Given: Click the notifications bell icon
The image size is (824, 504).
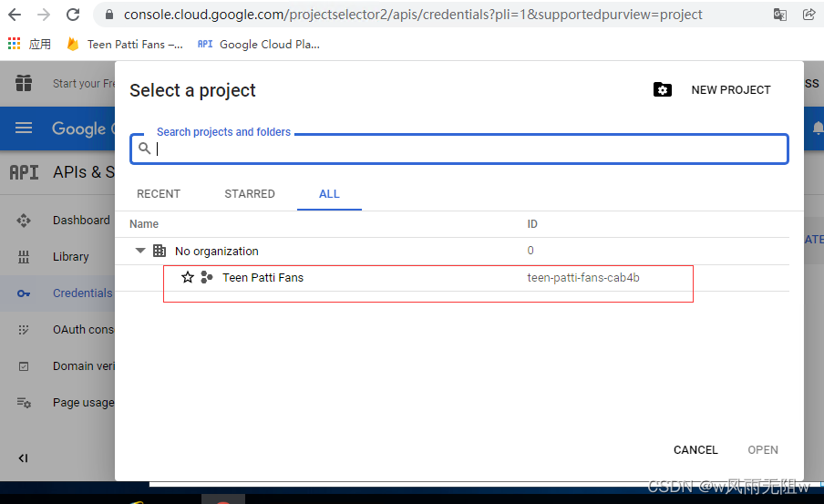Looking at the screenshot, I should tap(818, 128).
